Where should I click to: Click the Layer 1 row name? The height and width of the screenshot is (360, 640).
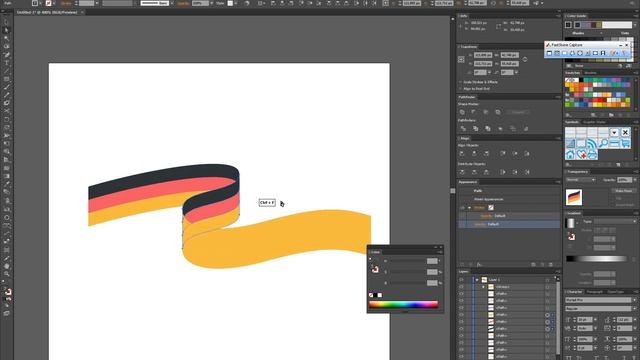pyautogui.click(x=494, y=280)
